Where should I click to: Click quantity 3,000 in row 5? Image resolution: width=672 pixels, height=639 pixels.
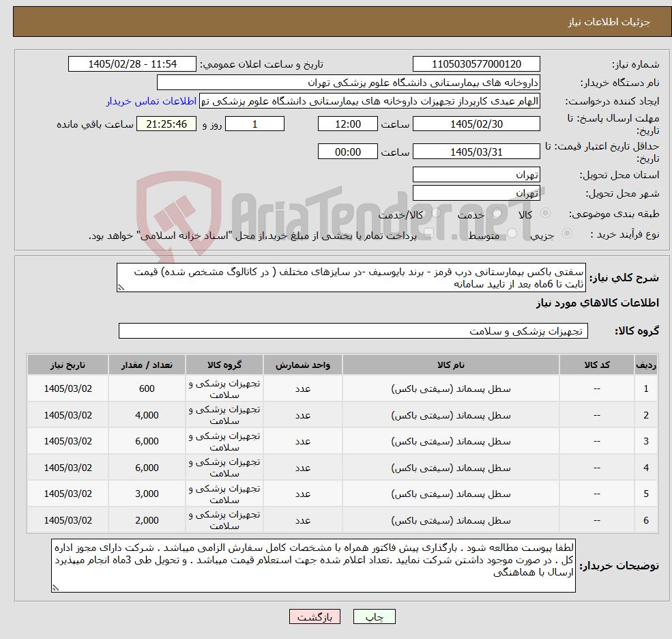pos(147,494)
